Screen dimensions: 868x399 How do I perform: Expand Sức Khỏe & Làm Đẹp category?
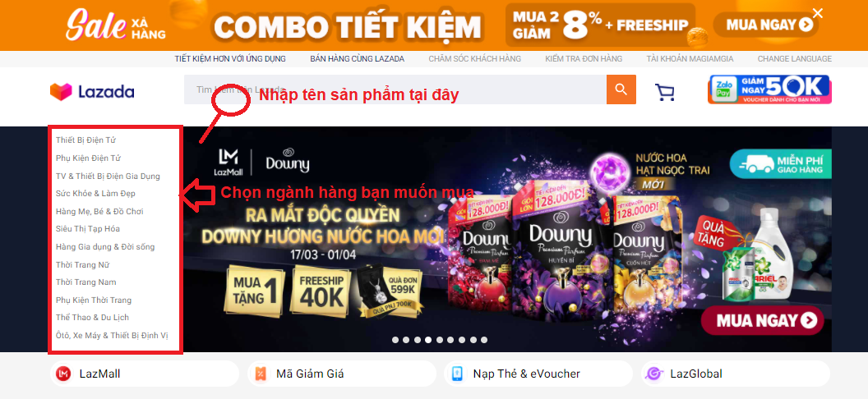coord(95,194)
